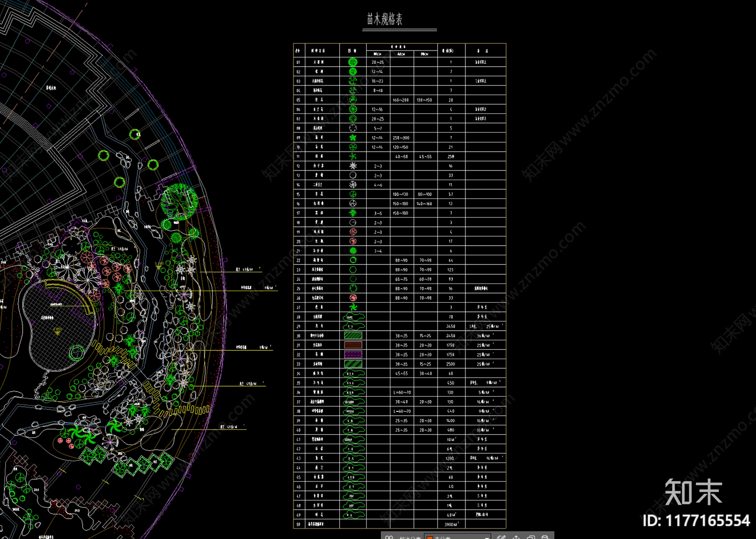The image size is (756, 539).
Task: Select the large green tree in the plan
Action: coord(179,202)
